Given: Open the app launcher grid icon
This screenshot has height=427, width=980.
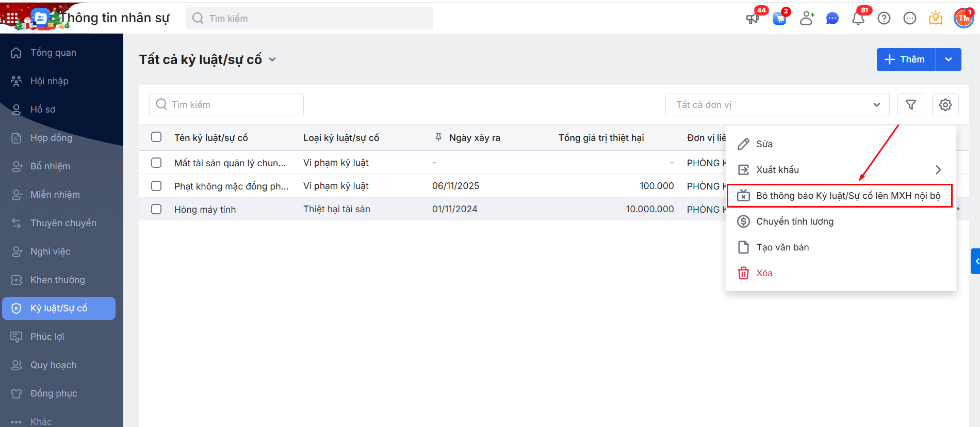Looking at the screenshot, I should point(12,19).
